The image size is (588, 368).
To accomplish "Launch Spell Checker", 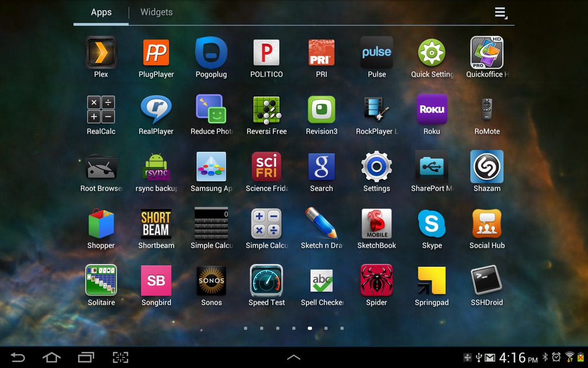I will [322, 280].
